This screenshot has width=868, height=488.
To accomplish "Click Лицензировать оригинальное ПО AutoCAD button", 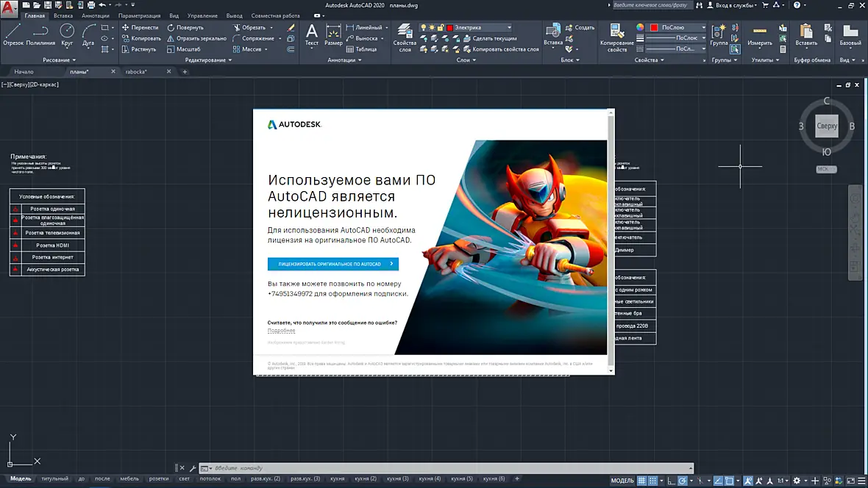I will pyautogui.click(x=332, y=264).
